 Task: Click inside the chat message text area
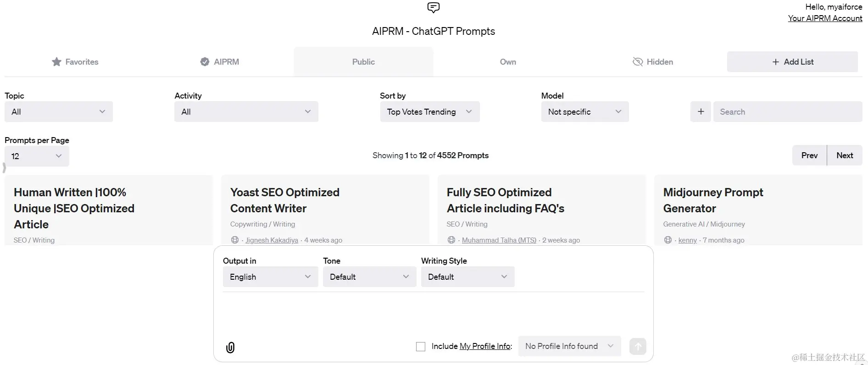(x=433, y=314)
